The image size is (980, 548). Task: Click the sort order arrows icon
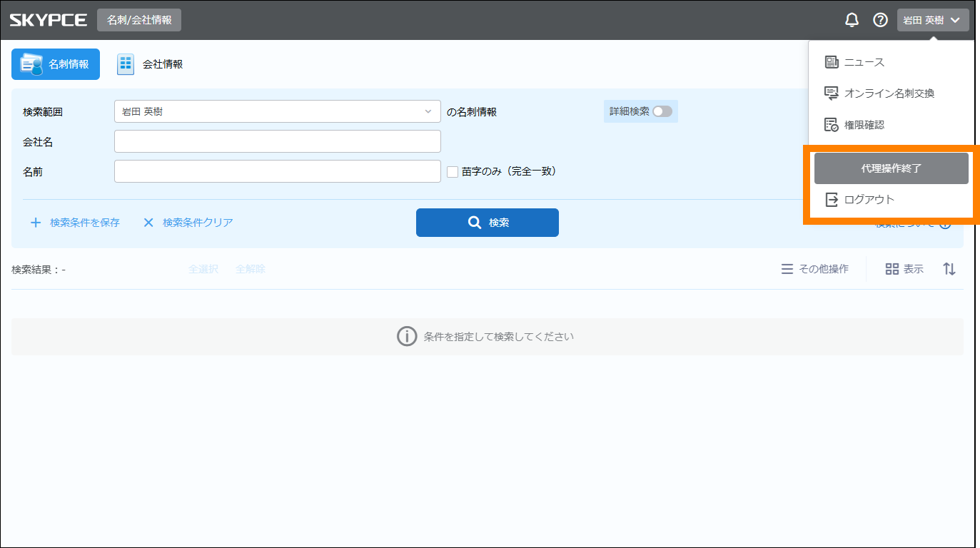coord(949,269)
